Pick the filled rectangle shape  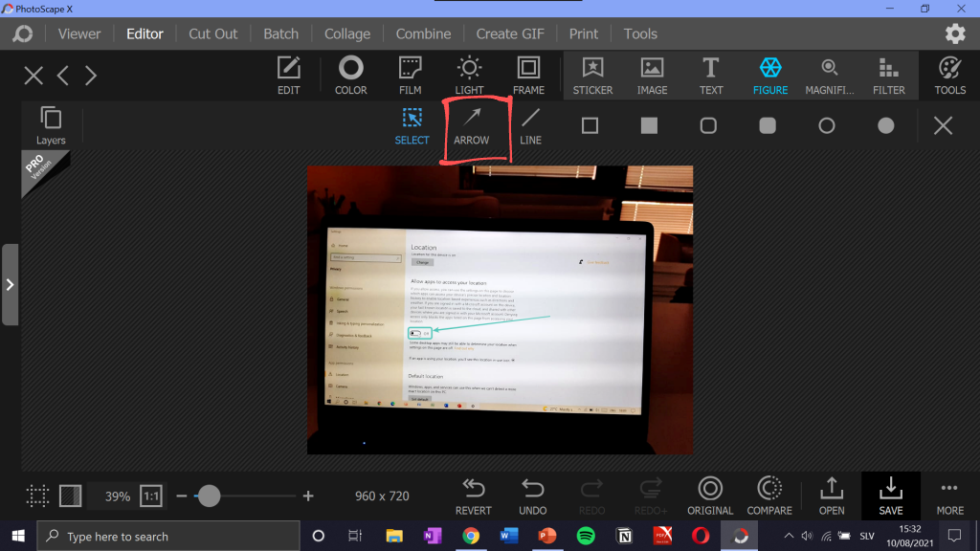650,125
